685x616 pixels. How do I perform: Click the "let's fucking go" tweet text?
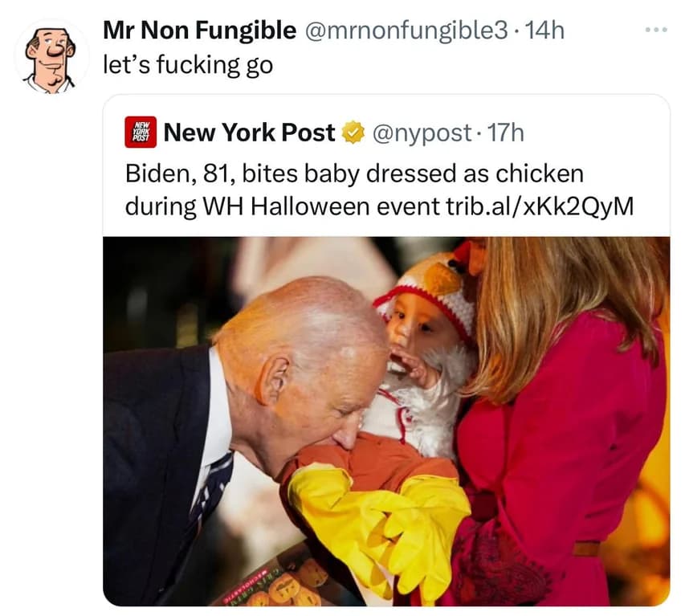coord(188,66)
